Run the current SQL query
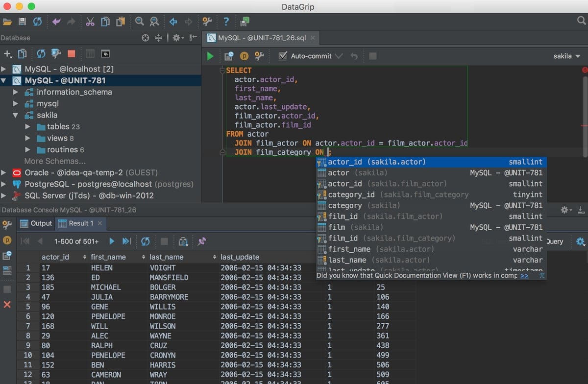Screen dimensions: 588x384 (210, 56)
